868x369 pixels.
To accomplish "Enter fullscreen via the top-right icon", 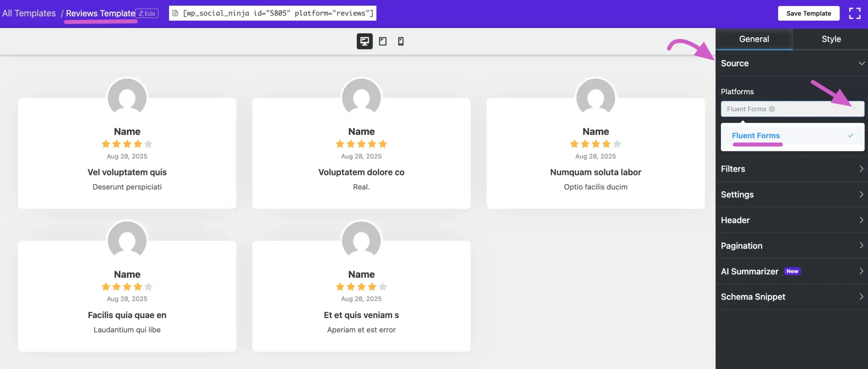I will coord(855,13).
